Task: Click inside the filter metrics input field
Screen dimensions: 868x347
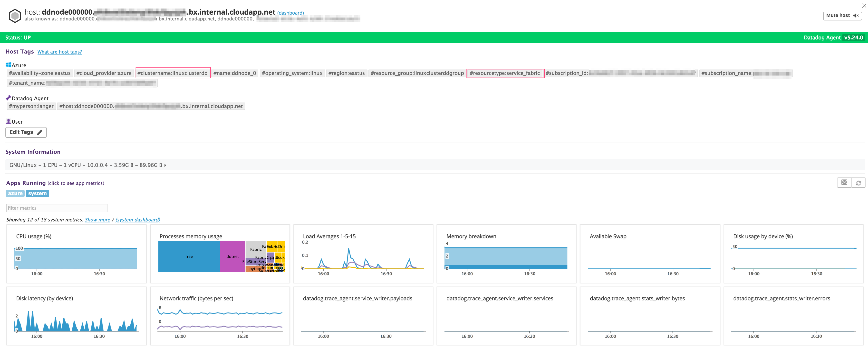Action: click(x=56, y=208)
